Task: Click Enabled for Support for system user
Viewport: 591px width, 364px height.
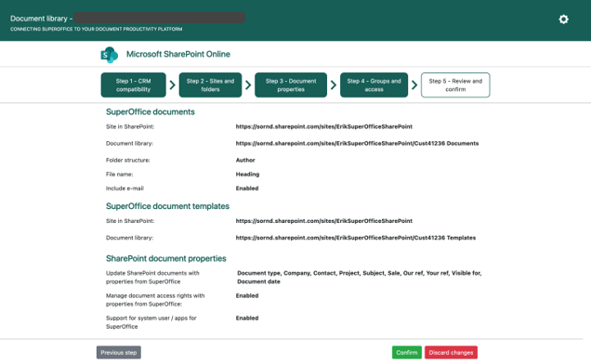Action: pos(247,318)
